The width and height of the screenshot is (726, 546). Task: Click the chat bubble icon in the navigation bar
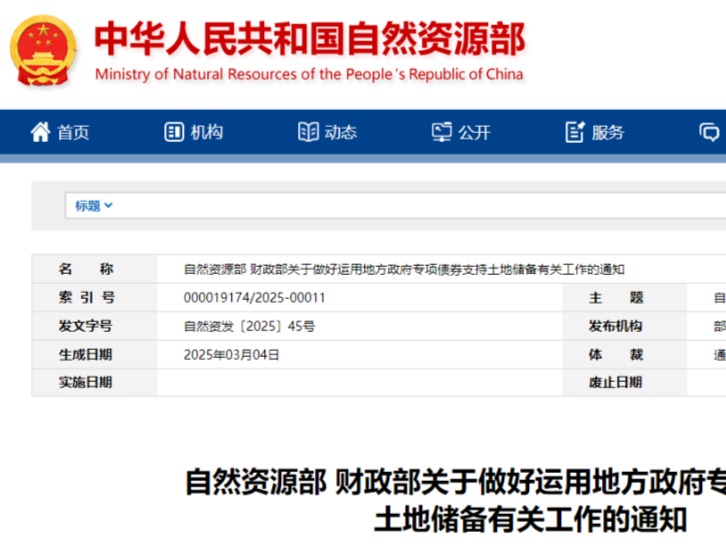(709, 132)
